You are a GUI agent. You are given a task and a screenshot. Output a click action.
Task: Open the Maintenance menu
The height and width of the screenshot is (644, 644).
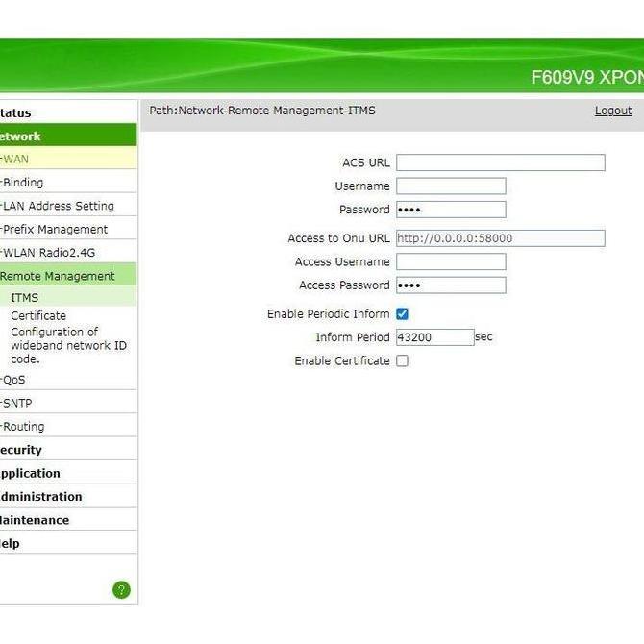pos(35,520)
